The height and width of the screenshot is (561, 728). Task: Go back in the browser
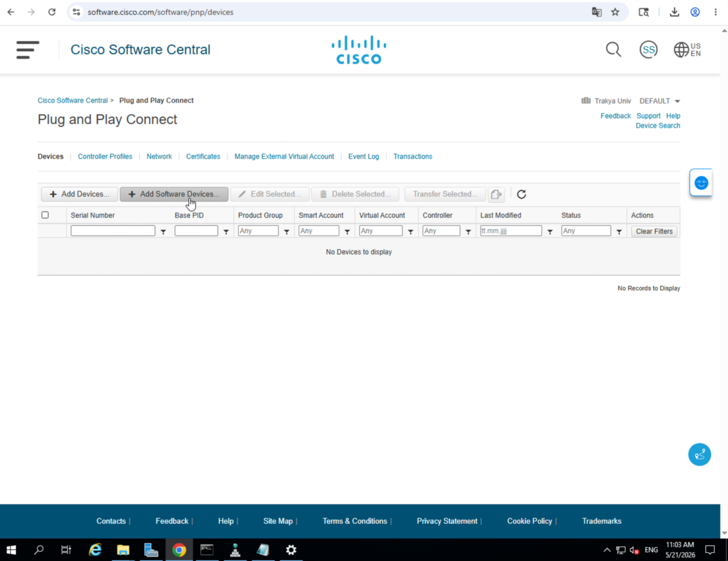[11, 12]
